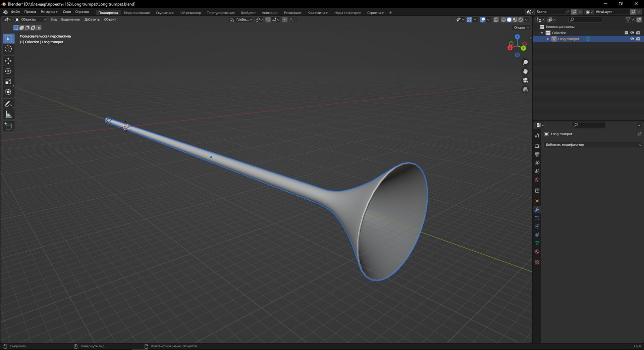Open the Global transform orientation dropdown
The image size is (644, 350).
pos(241,20)
